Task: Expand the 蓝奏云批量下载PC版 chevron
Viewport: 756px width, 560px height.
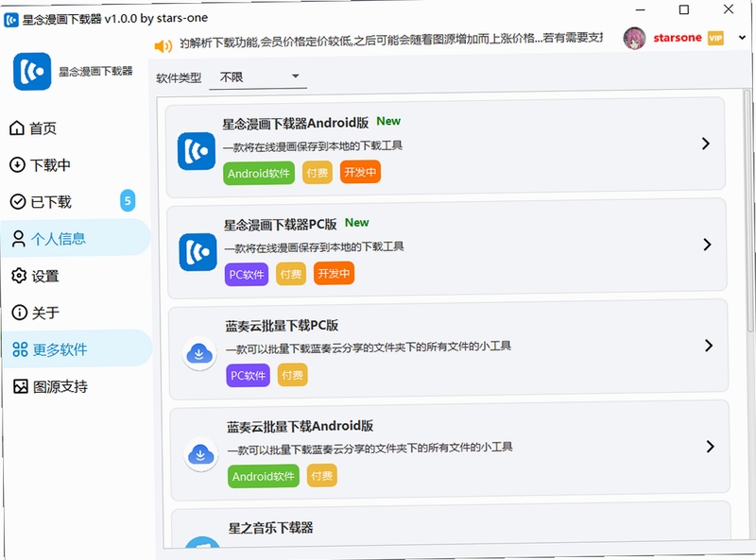Action: pos(708,345)
